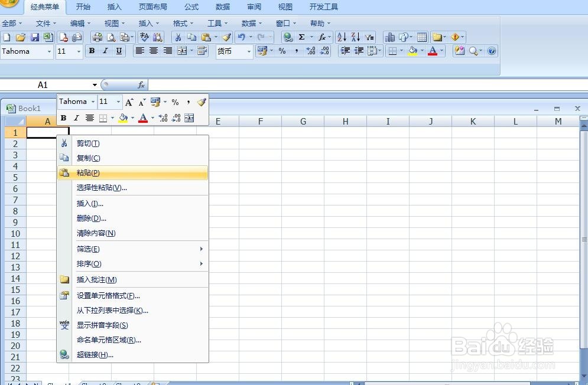Screen dimensions: 588x385
Task: Switch to the 页面布局 ribbon tab
Action: pyautogui.click(x=152, y=6)
